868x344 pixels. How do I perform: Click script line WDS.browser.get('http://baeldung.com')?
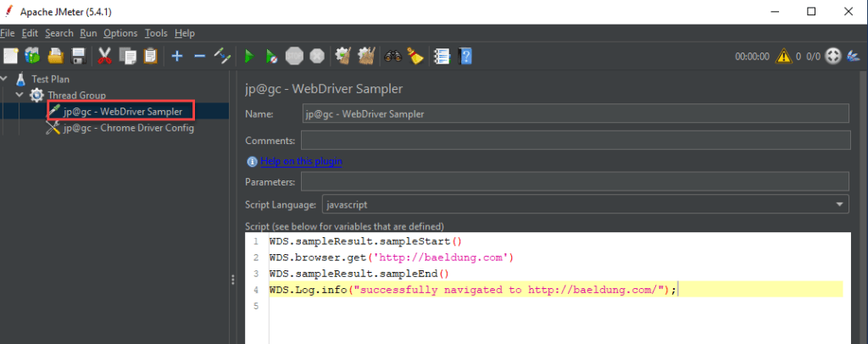[x=392, y=258]
